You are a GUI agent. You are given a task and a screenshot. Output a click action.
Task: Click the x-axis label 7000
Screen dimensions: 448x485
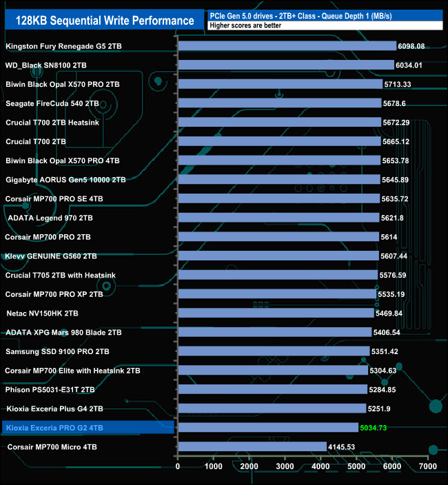tap(428, 466)
